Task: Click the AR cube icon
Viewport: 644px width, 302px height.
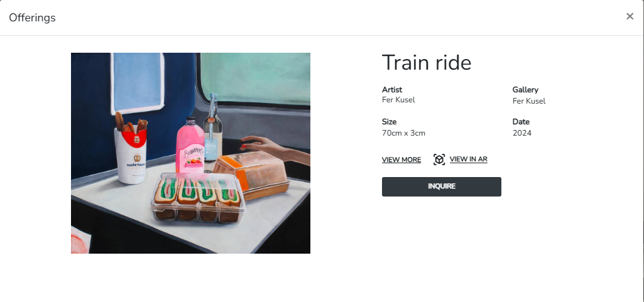Action: (439, 159)
